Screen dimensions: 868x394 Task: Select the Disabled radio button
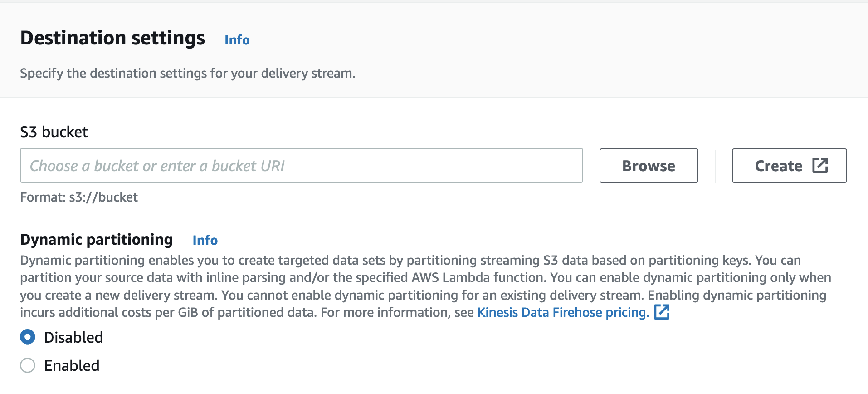point(28,337)
